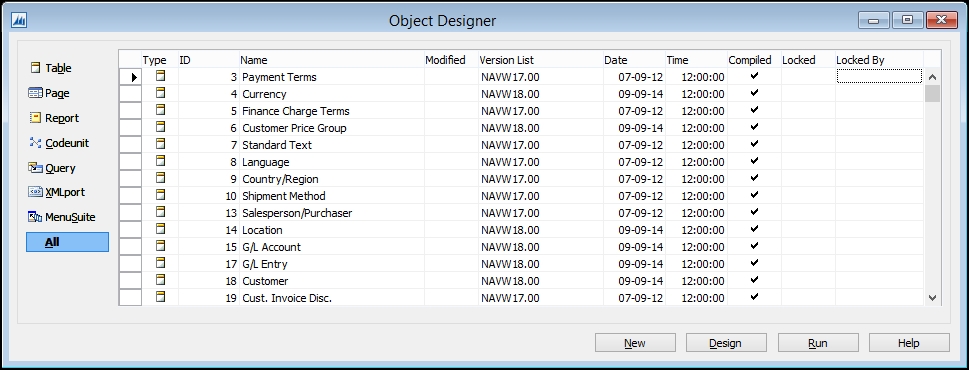The height and width of the screenshot is (370, 969).
Task: Click the type icon in Location row
Action: pos(160,230)
